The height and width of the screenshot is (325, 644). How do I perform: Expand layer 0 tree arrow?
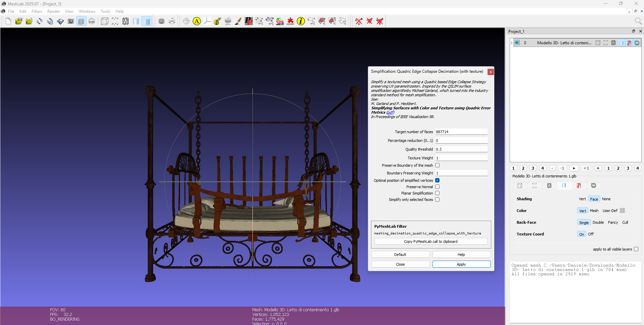coord(511,43)
